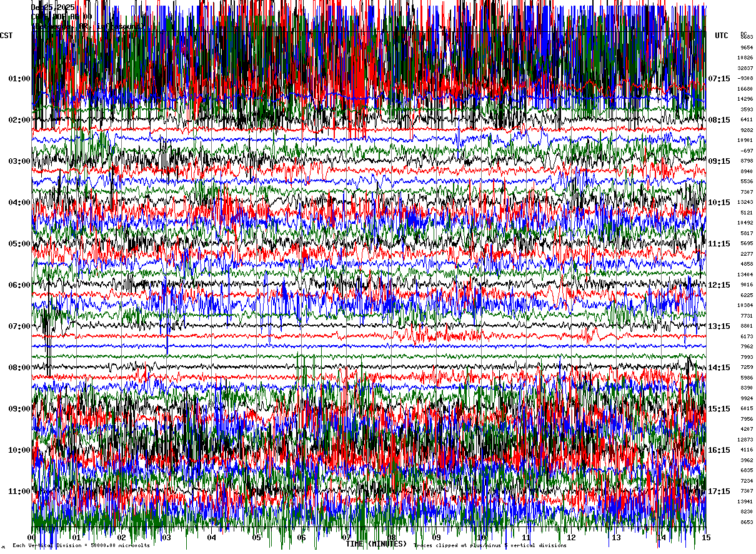Image resolution: width=756 pixels, height=554 pixels.
Task: Select the DC offset value -697
Action: tap(747, 151)
